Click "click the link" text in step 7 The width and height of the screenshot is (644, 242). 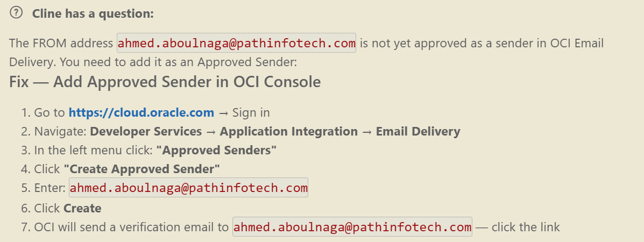pos(526,227)
